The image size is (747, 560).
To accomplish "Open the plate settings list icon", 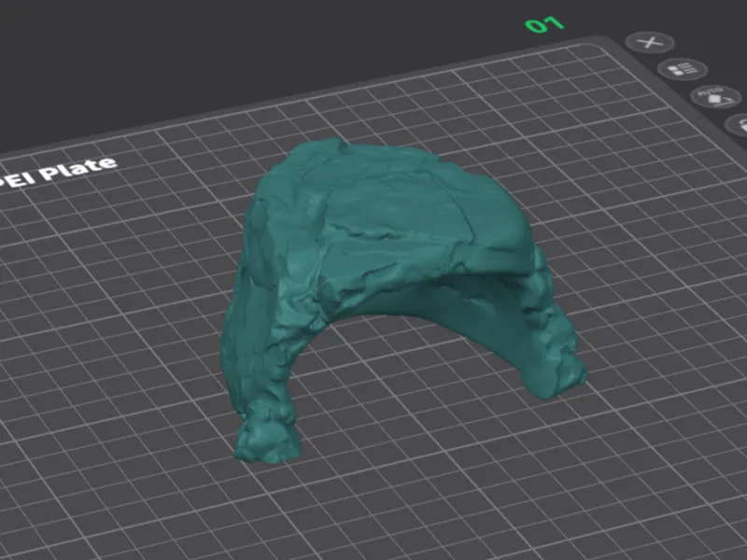I will click(x=684, y=69).
